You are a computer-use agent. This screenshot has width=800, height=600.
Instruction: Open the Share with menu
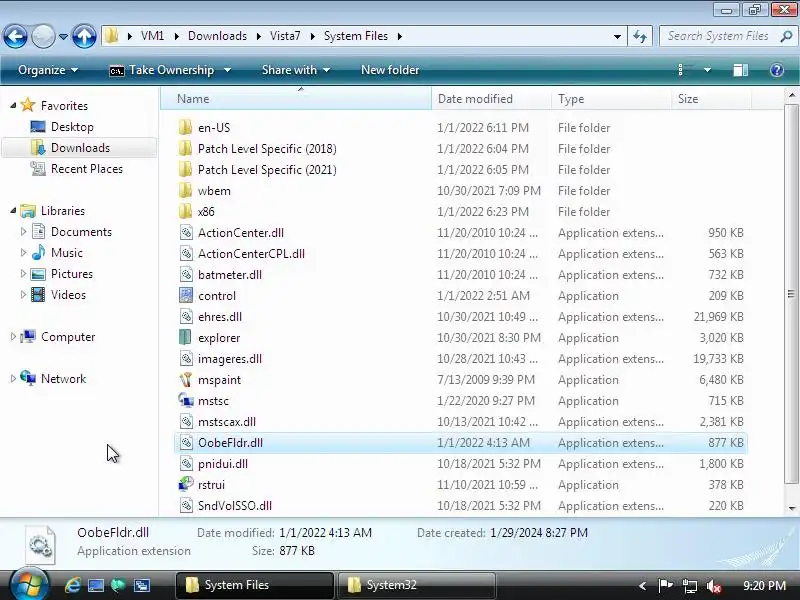coord(296,70)
